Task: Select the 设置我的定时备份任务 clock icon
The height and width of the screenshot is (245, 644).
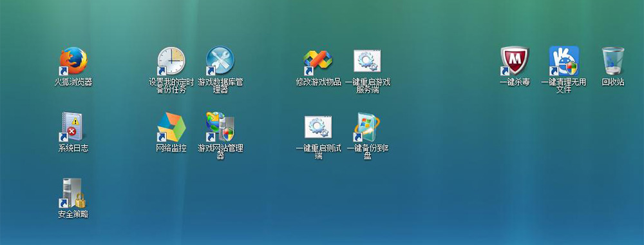Action: pyautogui.click(x=171, y=61)
